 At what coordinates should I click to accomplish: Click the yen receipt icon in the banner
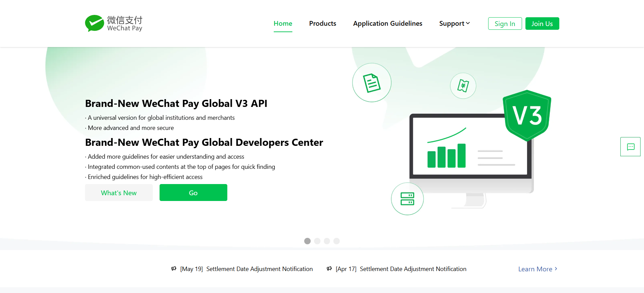pyautogui.click(x=463, y=86)
